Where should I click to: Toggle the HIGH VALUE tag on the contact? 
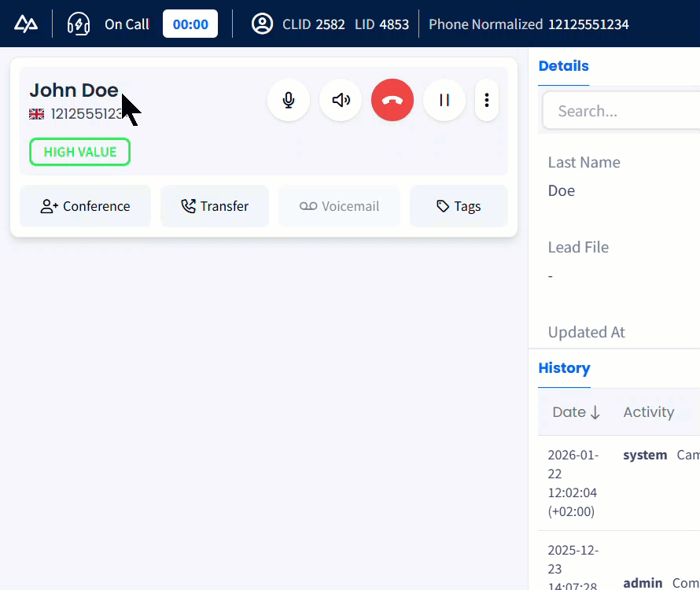click(79, 152)
